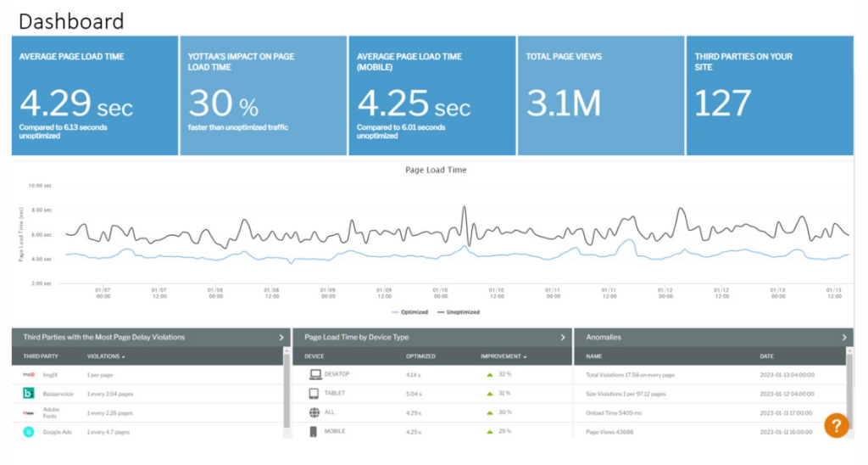Toggle the Unoptimized series in chart legend

pos(458,311)
